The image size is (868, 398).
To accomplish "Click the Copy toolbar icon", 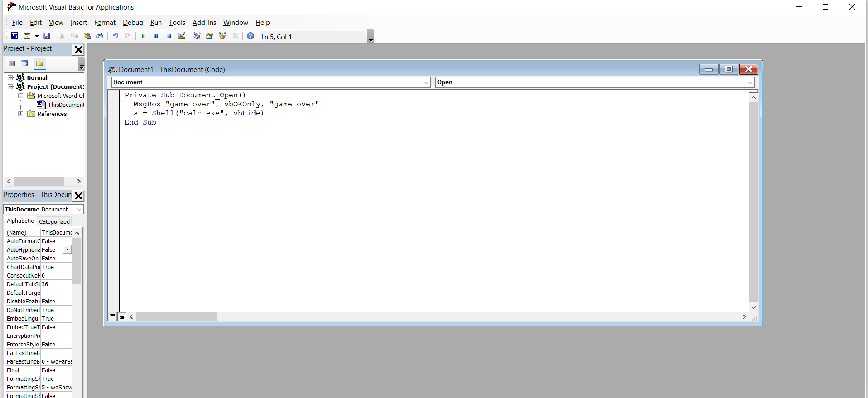I will [74, 36].
